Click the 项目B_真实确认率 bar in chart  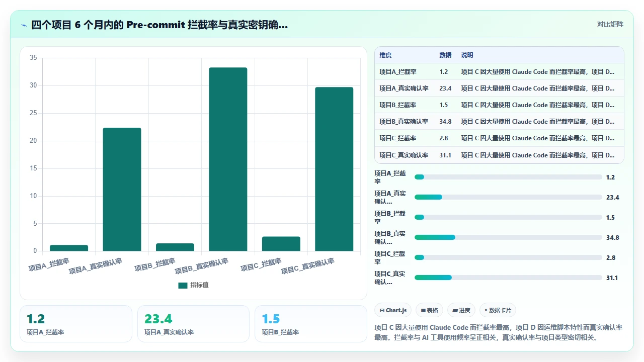click(228, 159)
